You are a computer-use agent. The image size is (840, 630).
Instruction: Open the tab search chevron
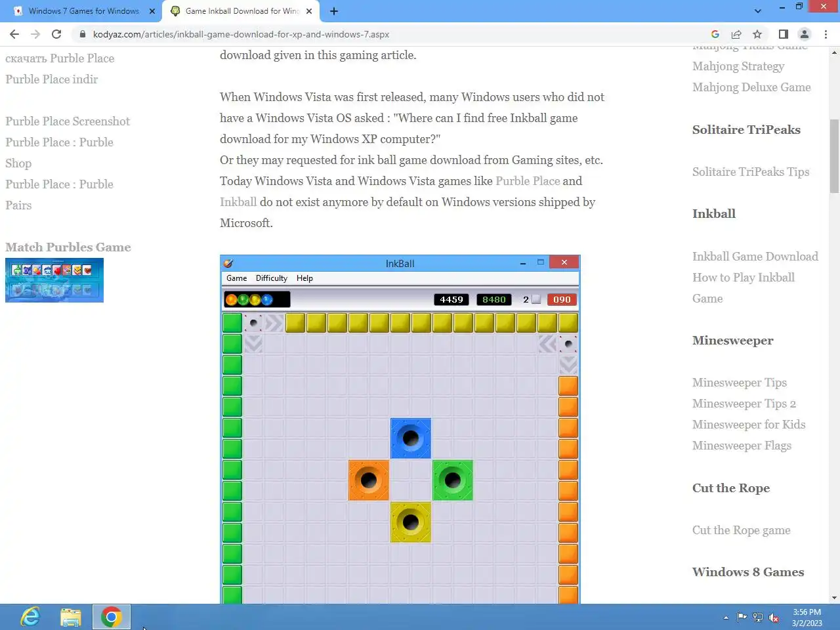click(x=758, y=11)
